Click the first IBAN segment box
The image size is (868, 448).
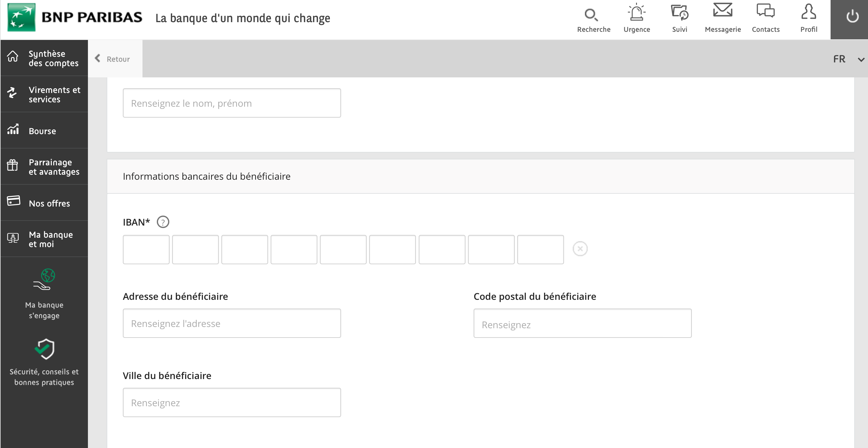146,250
